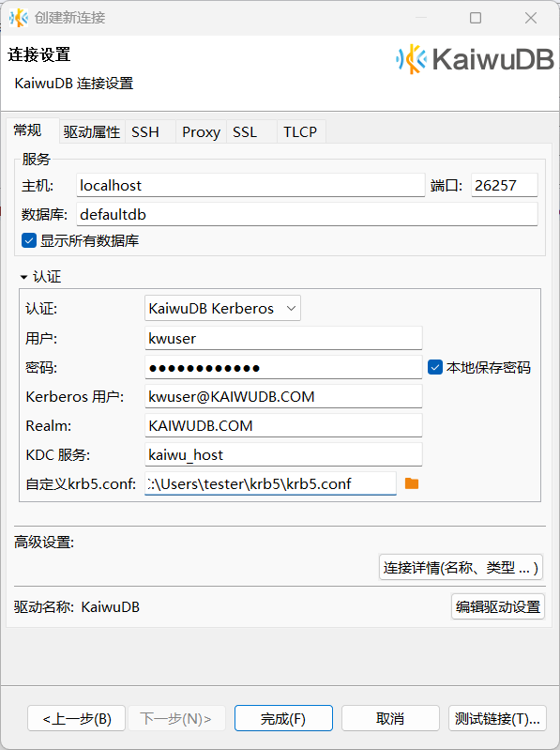
Task: Uncheck the 本地保存密码 checkbox
Action: click(435, 367)
